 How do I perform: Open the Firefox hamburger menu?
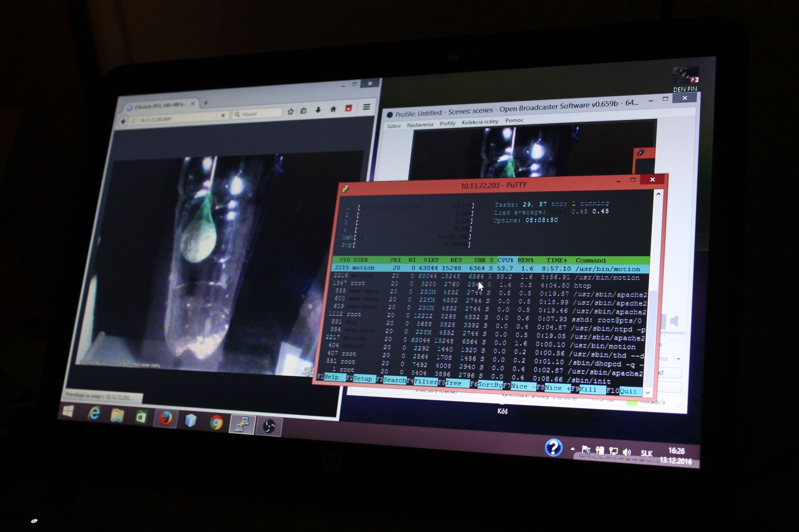tap(366, 107)
